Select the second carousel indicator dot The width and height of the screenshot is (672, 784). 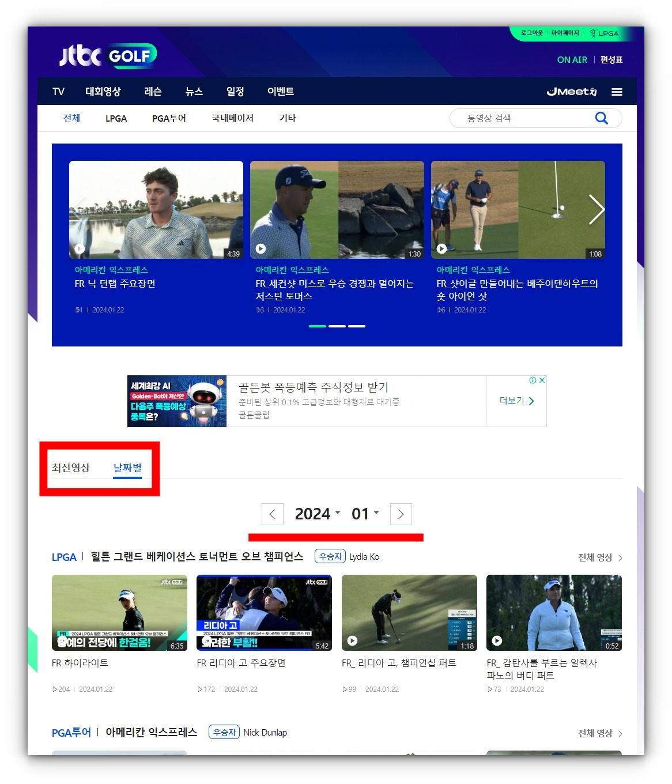[337, 326]
